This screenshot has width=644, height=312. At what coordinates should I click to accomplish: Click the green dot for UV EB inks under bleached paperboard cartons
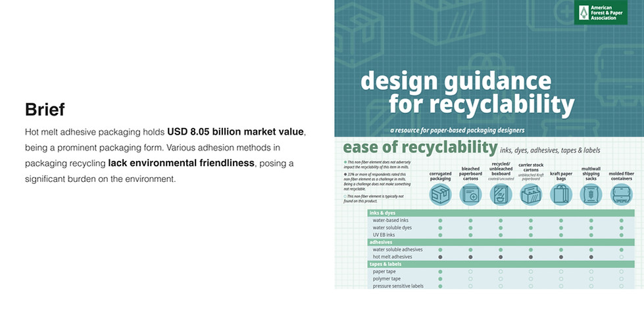[470, 235]
